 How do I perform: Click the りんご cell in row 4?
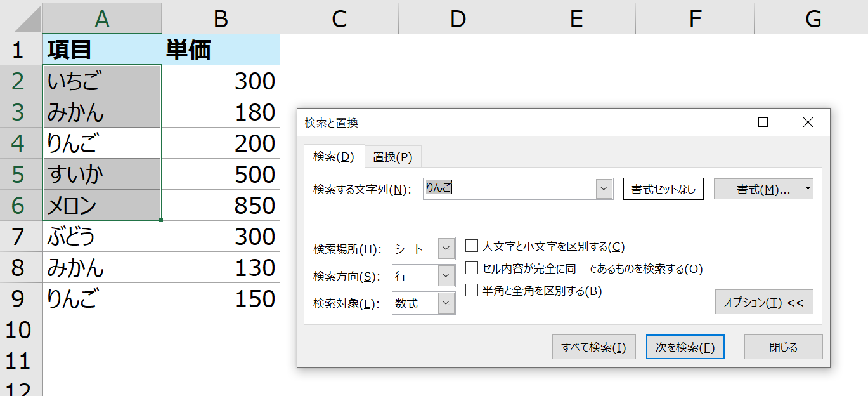(x=102, y=143)
